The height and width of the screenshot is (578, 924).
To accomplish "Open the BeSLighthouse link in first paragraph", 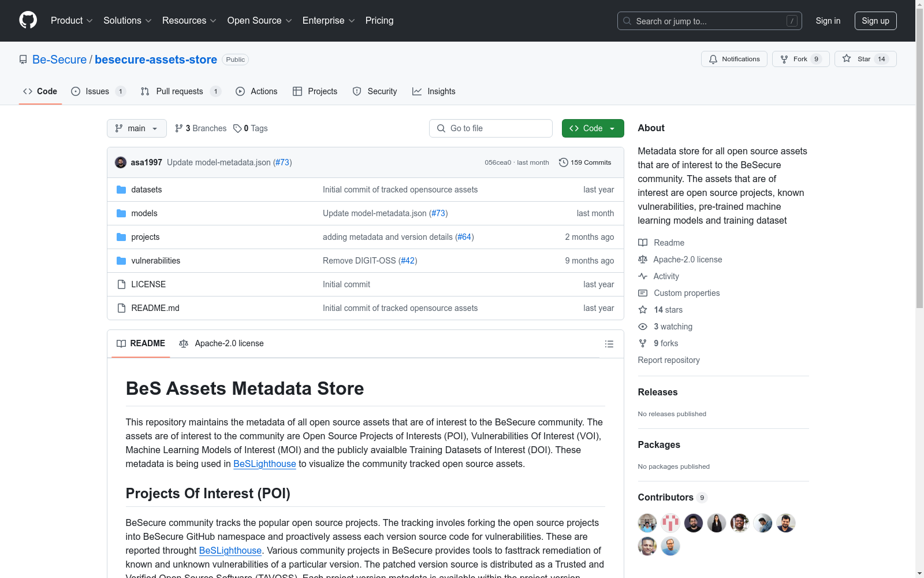I will pos(264,464).
